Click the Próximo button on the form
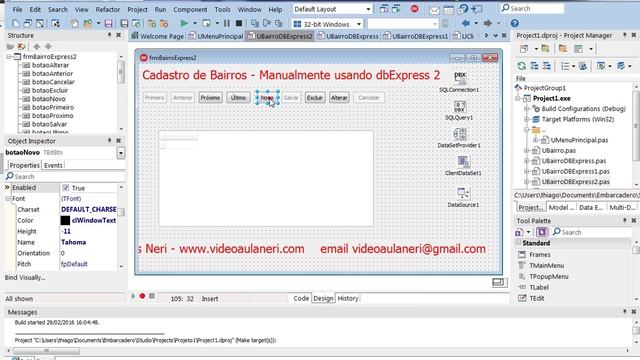The image size is (640, 360). 211,98
